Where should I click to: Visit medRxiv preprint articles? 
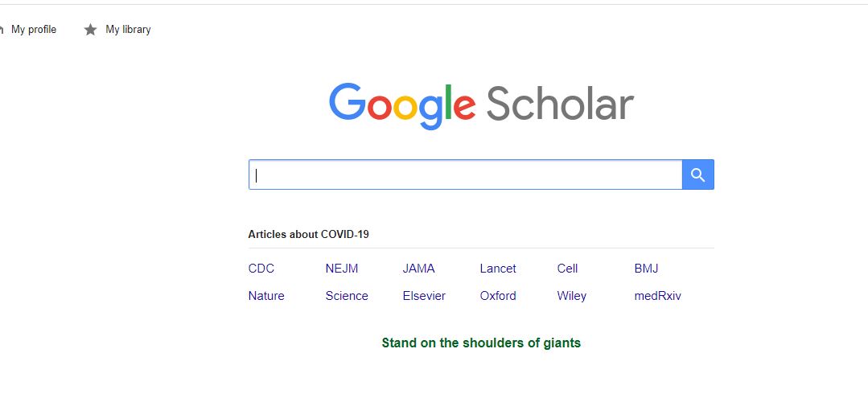pos(657,296)
